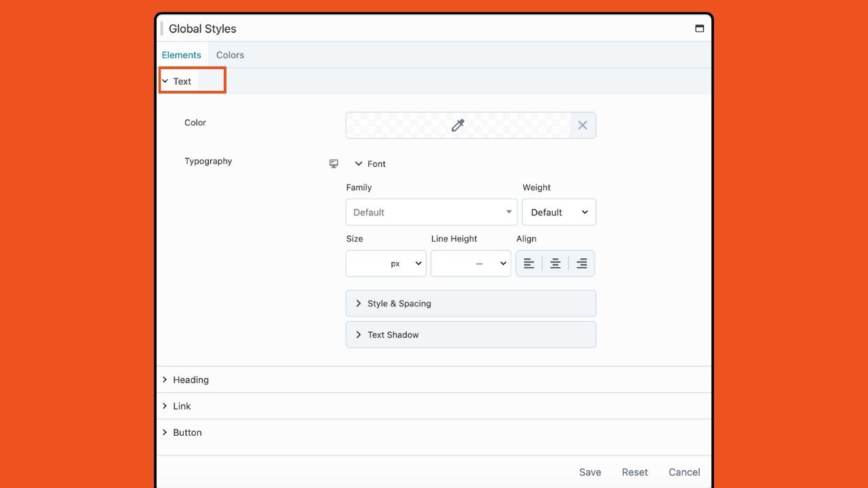The height and width of the screenshot is (488, 868).
Task: Click the font Size input field
Action: click(366, 264)
